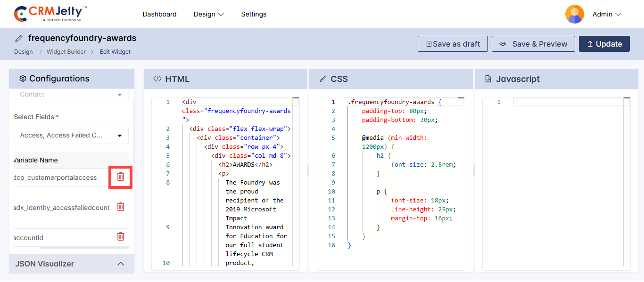Delete the dcp_customerportalaccess variable row
644x282 pixels.
121,177
